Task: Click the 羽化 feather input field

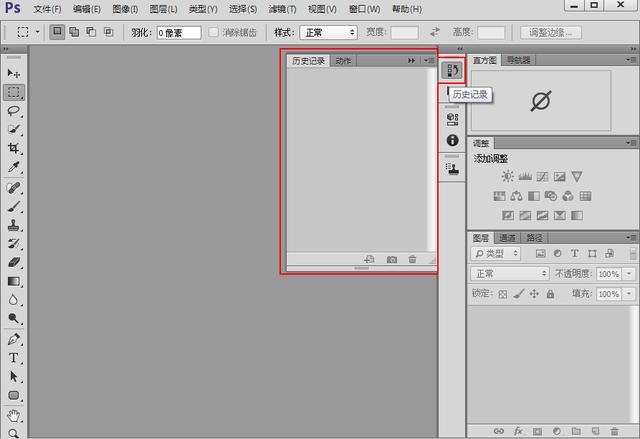Action: pyautogui.click(x=179, y=33)
